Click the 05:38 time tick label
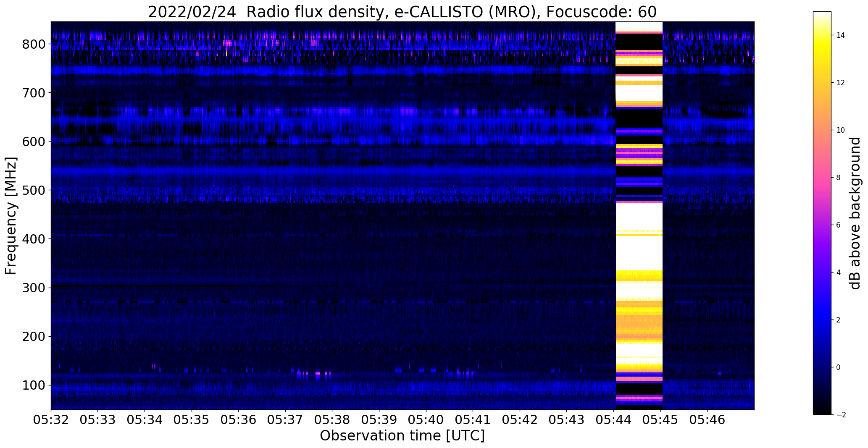 click(x=332, y=419)
